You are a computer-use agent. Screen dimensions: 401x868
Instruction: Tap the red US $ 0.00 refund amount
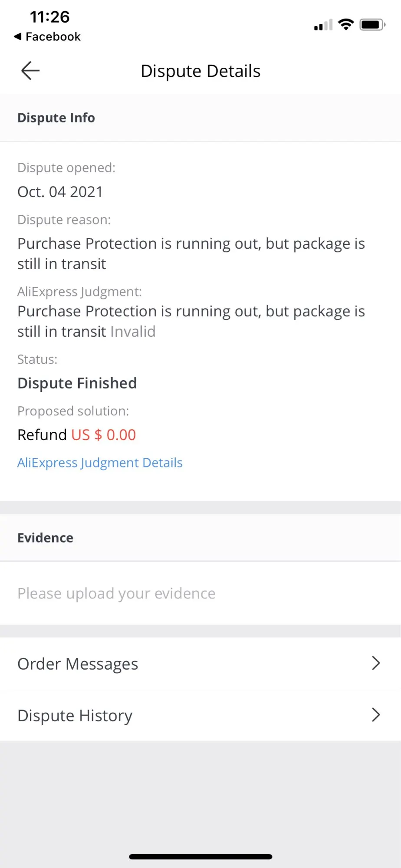click(104, 435)
